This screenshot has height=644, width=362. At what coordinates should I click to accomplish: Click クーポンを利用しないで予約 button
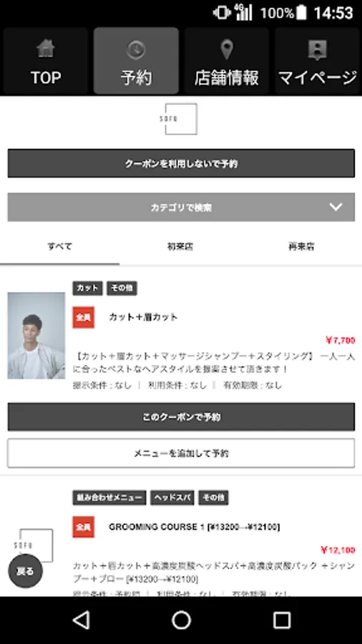(x=181, y=163)
